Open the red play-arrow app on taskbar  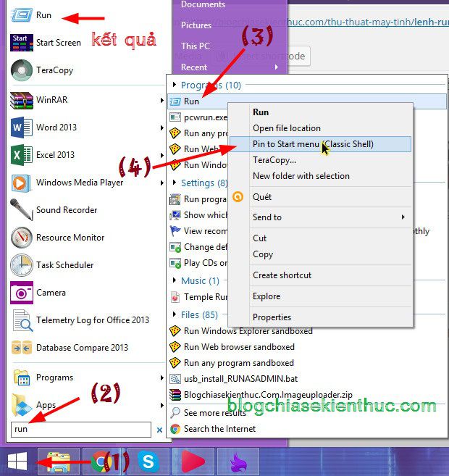coord(193,462)
